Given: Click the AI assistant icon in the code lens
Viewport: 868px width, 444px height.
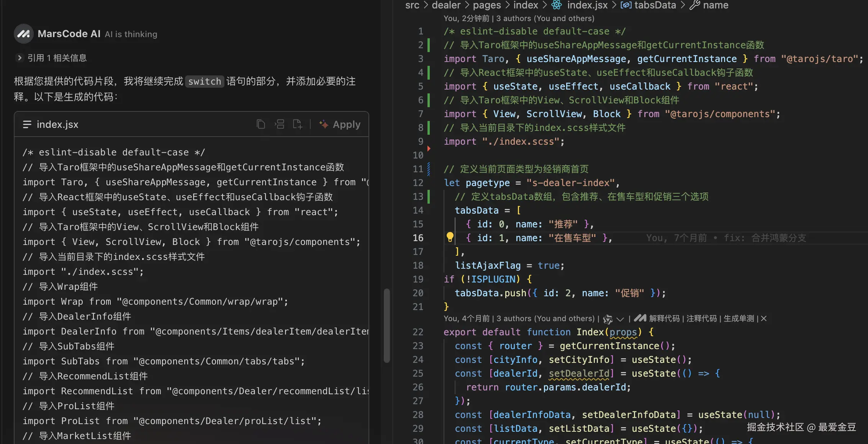Looking at the screenshot, I should coord(608,319).
